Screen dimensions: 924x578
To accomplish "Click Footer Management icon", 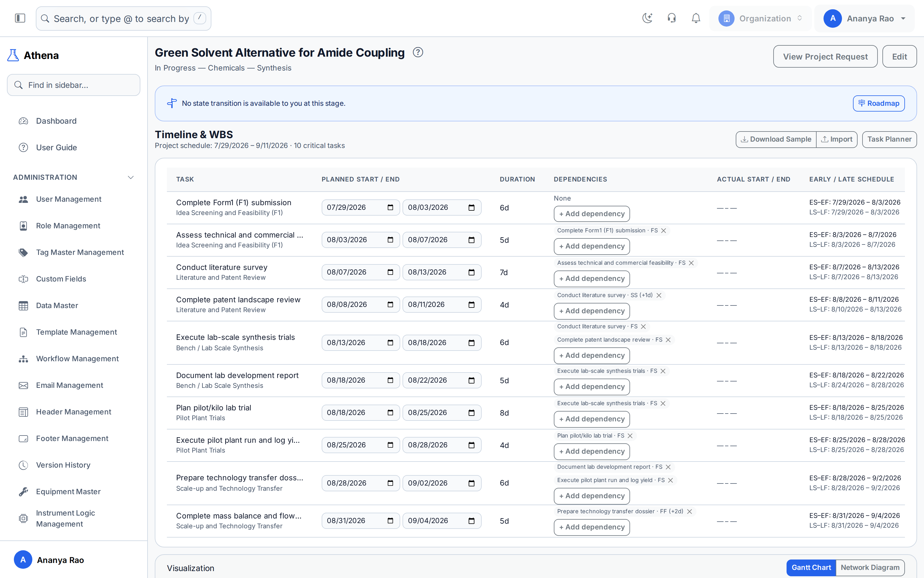I will pos(23,438).
